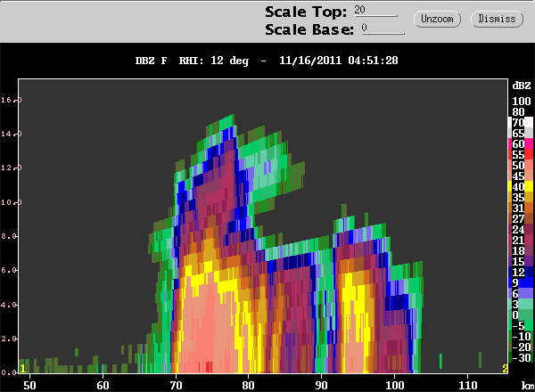The image size is (535, 392).
Task: Click the isolated green echo near 106 km
Action: pos(440,362)
